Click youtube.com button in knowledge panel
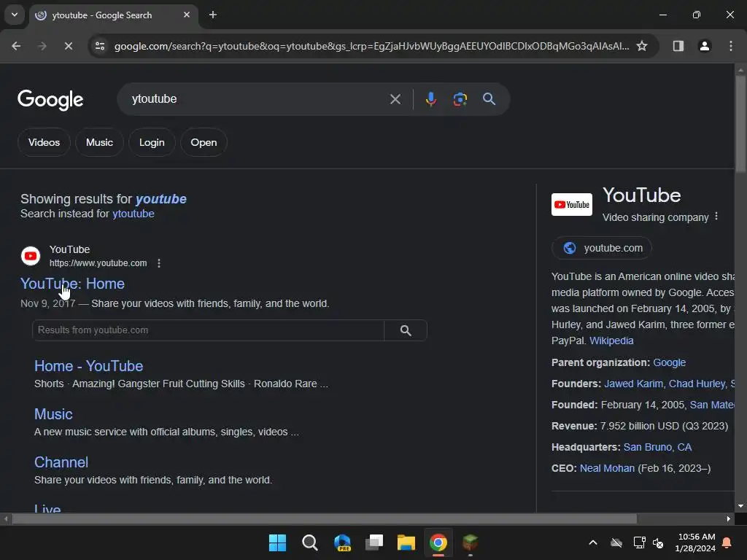Viewport: 747px width, 560px height. (602, 248)
